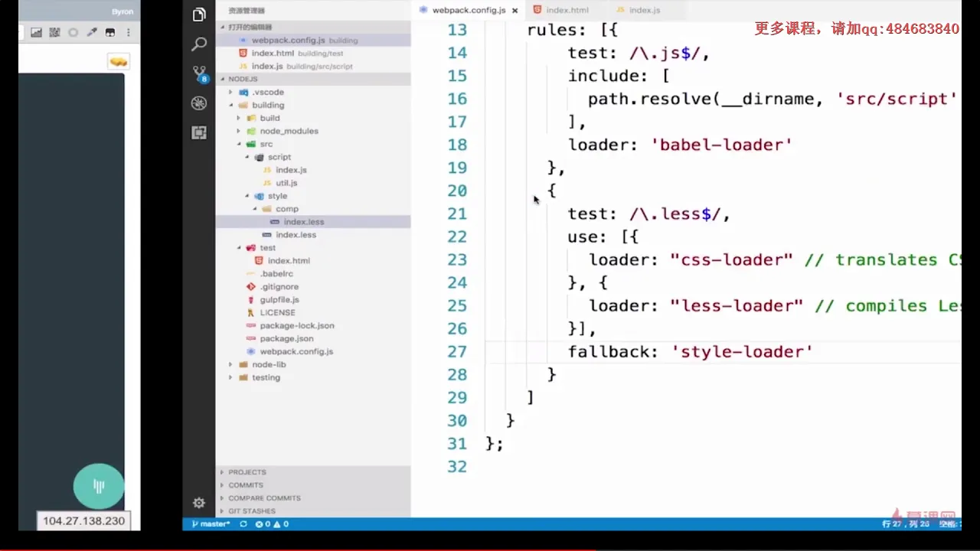
Task: Open the LICENSE file
Action: click(x=313, y=312)
